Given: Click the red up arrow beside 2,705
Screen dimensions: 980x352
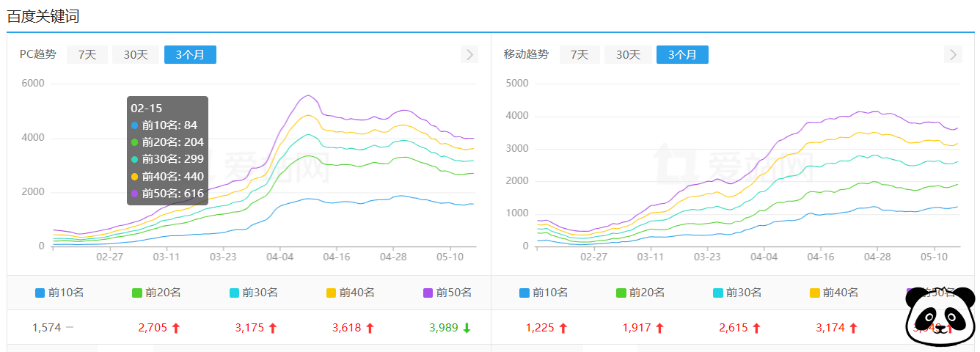Looking at the screenshot, I should pyautogui.click(x=175, y=328).
